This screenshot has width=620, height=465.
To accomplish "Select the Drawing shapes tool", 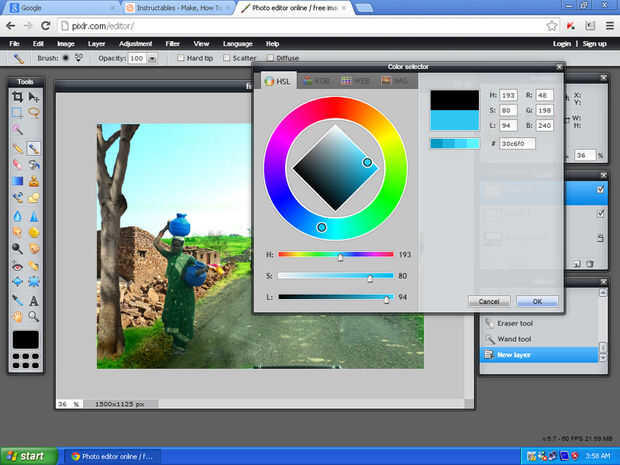I will (34, 197).
